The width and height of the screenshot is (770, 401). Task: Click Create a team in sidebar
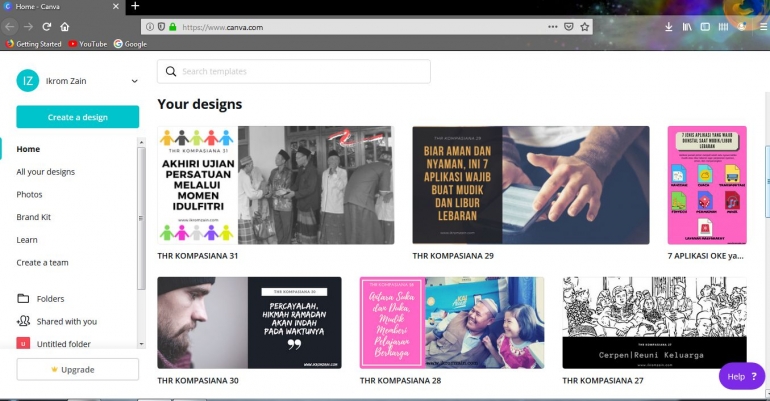pyautogui.click(x=42, y=263)
